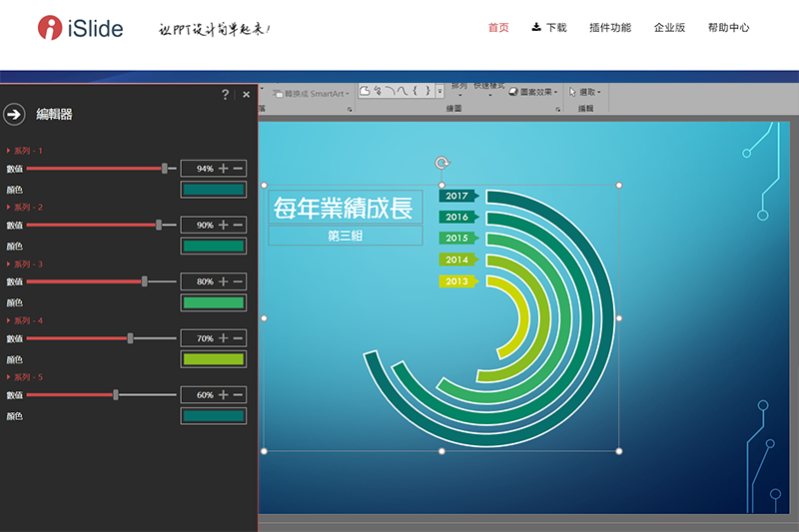Open series 4 yellow-green color swatch

pyautogui.click(x=214, y=359)
